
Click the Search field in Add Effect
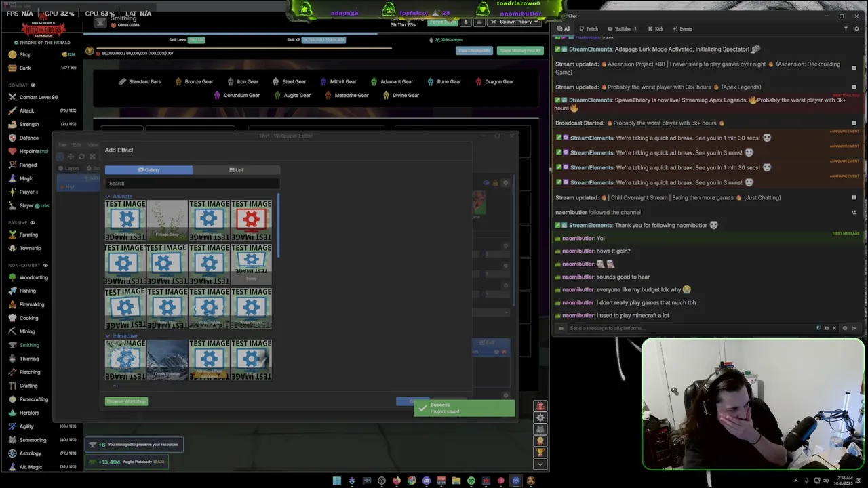point(193,184)
